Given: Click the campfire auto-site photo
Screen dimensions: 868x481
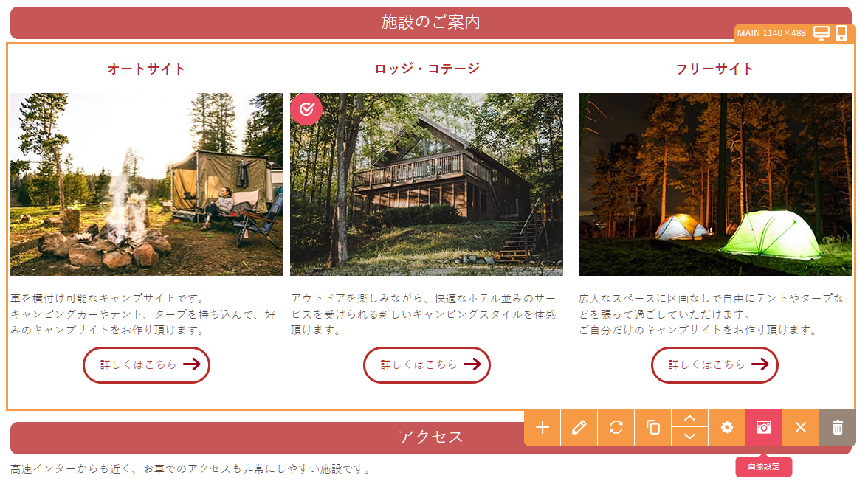Looking at the screenshot, I should point(146,184).
